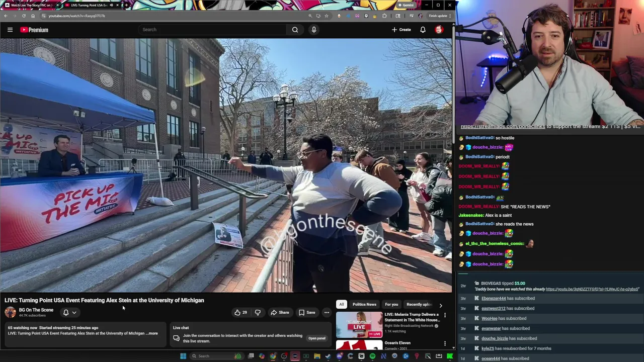Share the Turning Point USA video

click(280, 313)
